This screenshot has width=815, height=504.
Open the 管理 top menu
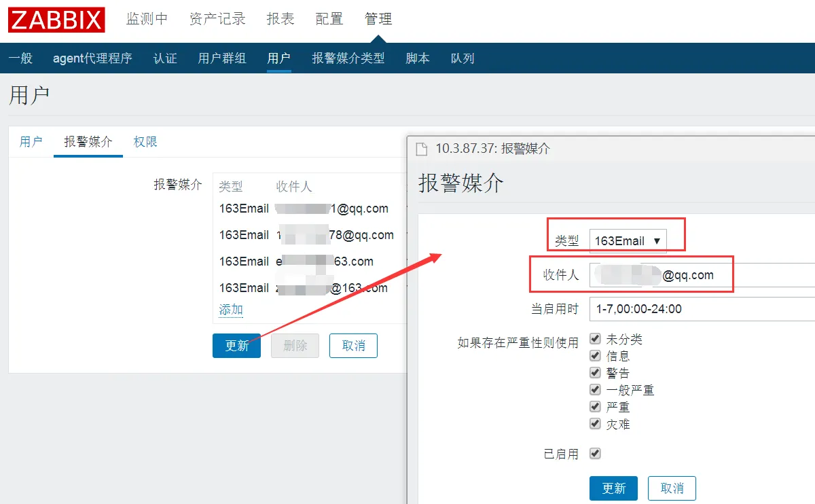click(378, 19)
